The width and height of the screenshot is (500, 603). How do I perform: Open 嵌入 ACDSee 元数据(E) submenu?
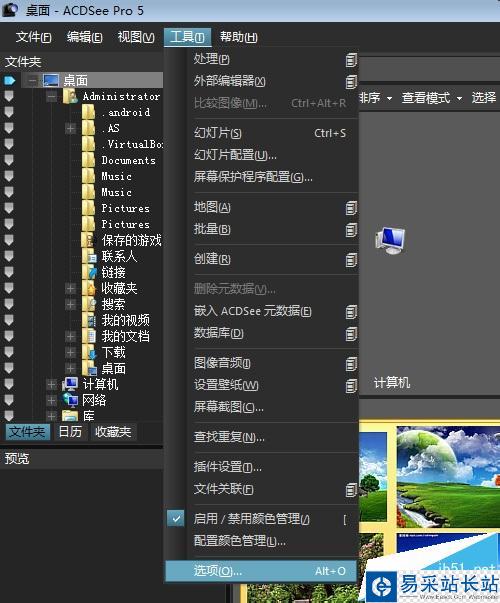point(273,311)
